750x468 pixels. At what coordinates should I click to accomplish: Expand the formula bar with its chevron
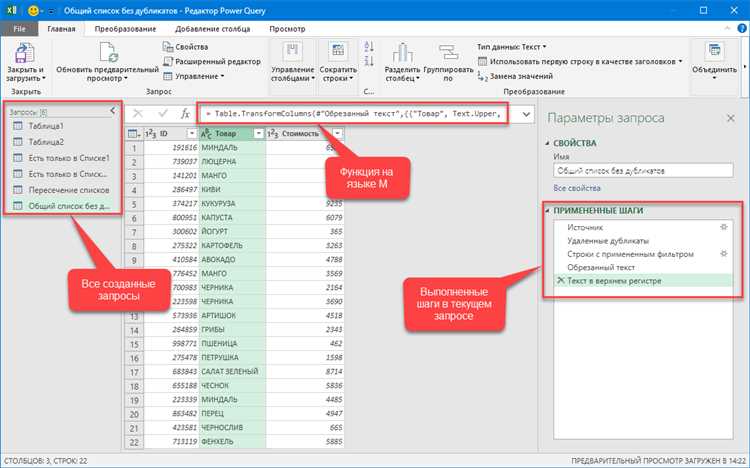tap(526, 114)
